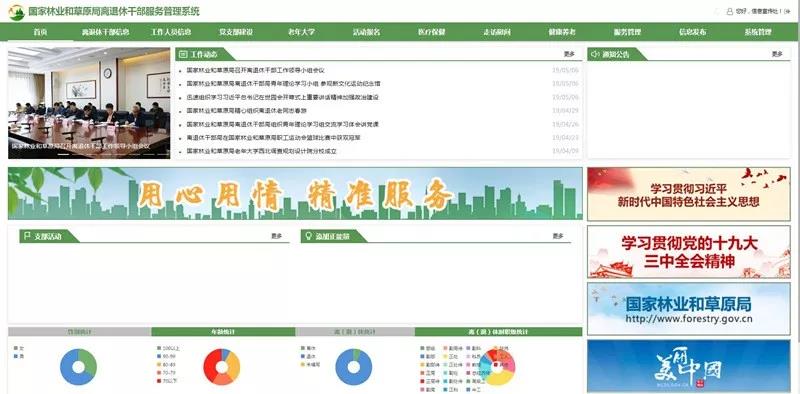Image resolution: width=800 pixels, height=394 pixels.
Task: Open the 首页 menu item
Action: point(40,32)
